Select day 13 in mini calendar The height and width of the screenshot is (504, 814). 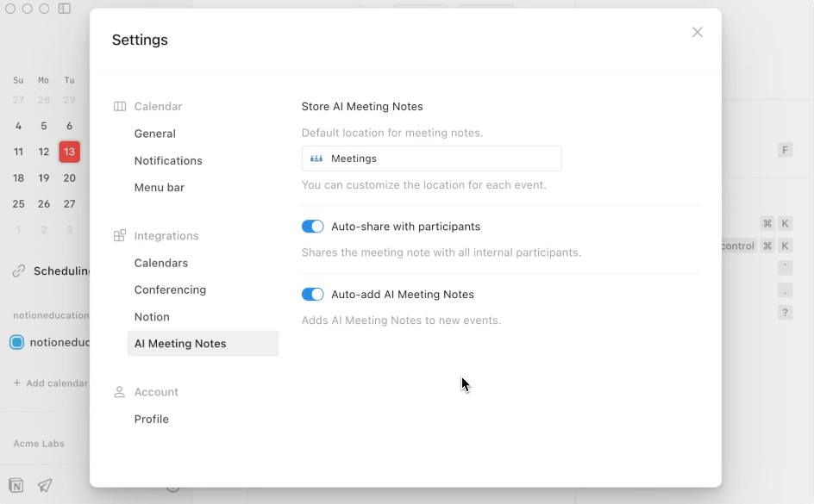(x=70, y=152)
